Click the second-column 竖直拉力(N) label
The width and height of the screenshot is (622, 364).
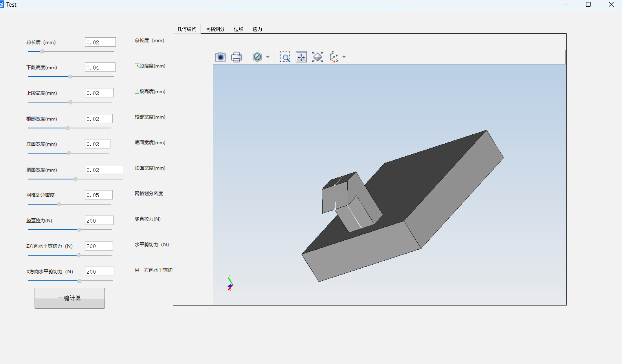coord(148,219)
